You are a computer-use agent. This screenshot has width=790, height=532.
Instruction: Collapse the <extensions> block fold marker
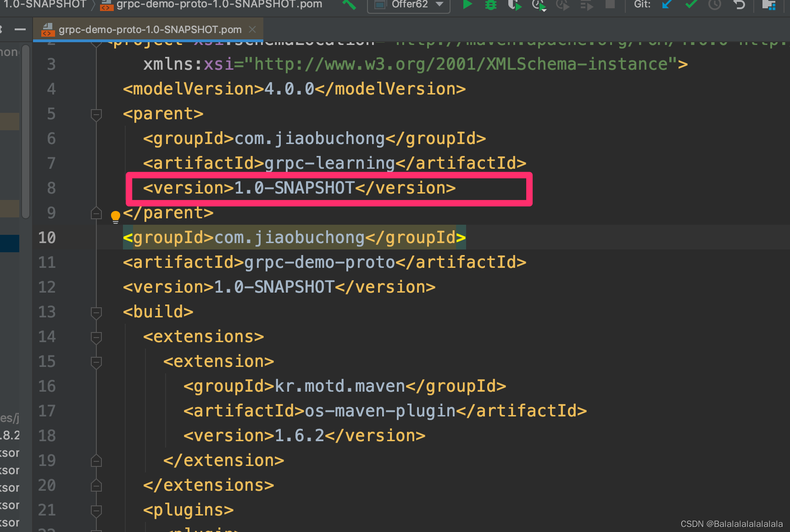pos(96,337)
